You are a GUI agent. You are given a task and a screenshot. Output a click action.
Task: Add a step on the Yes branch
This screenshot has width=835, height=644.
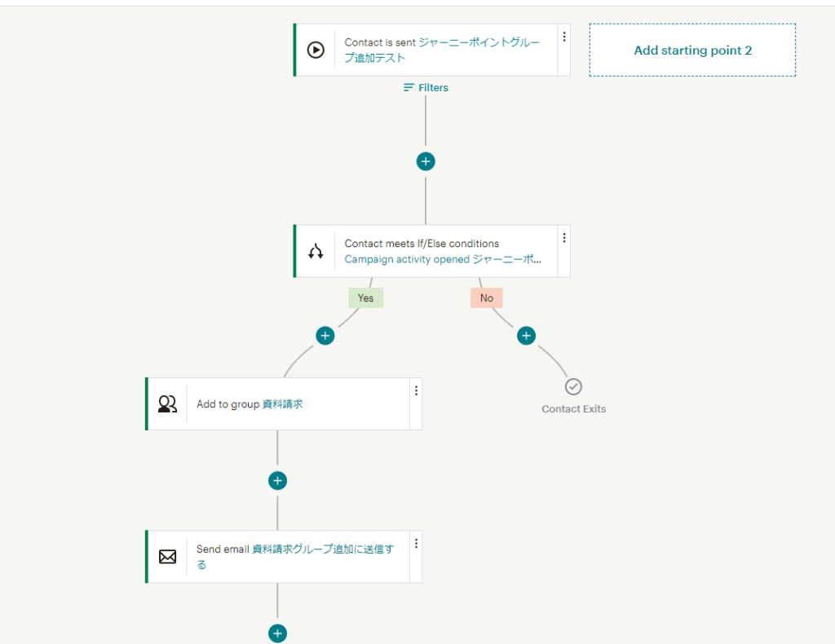[x=325, y=335]
